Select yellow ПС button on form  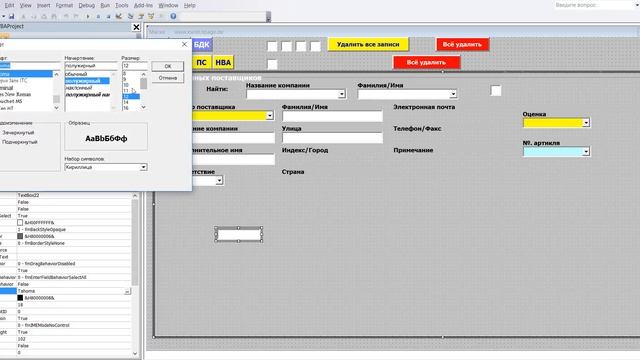click(x=202, y=62)
